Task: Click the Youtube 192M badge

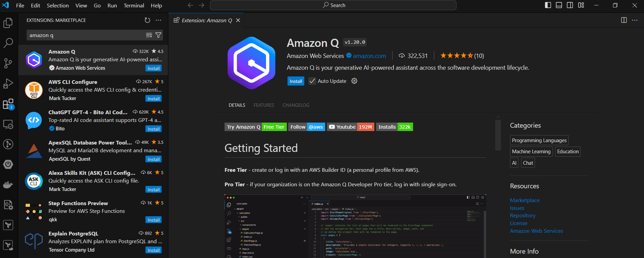Action: 350,127
